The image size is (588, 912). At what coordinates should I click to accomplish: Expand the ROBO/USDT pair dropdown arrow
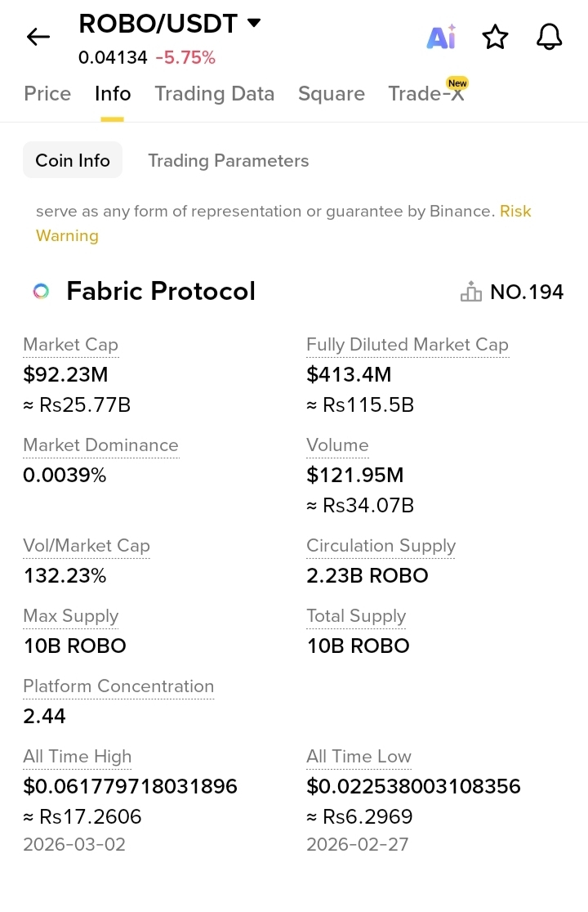[x=254, y=23]
